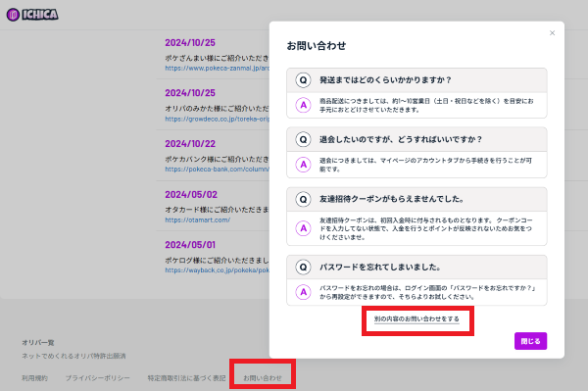Open the growdeco.co.jp link
This screenshot has width=588, height=391.
pos(218,119)
